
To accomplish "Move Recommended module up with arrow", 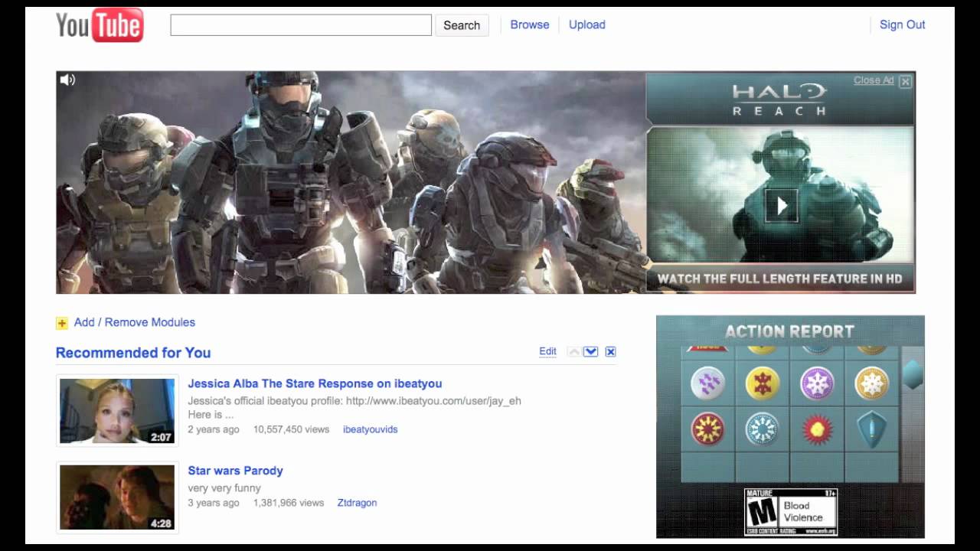I will (573, 352).
